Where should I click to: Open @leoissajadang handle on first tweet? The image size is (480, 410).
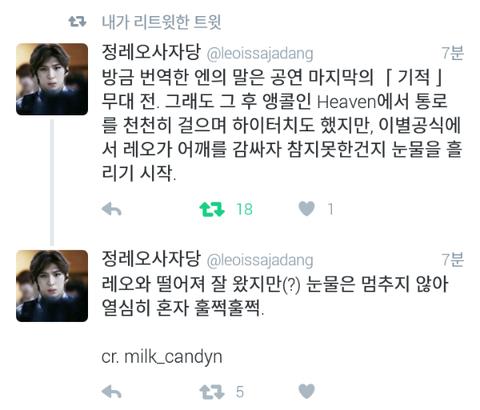tap(260, 53)
